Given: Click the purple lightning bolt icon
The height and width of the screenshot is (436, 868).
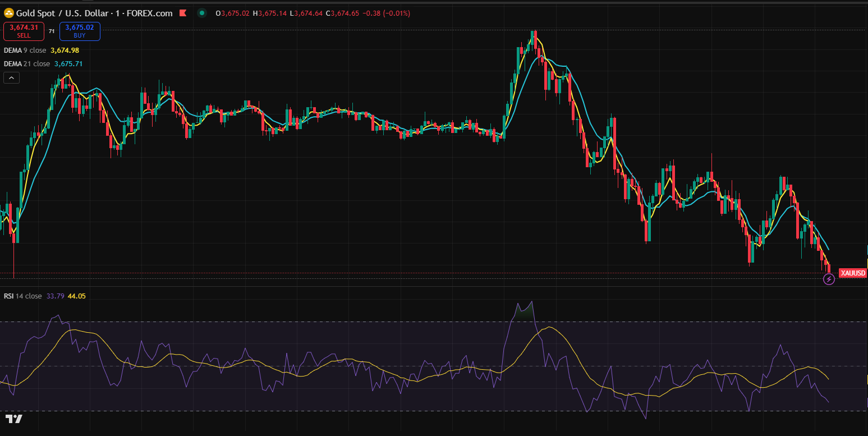Looking at the screenshot, I should (829, 279).
